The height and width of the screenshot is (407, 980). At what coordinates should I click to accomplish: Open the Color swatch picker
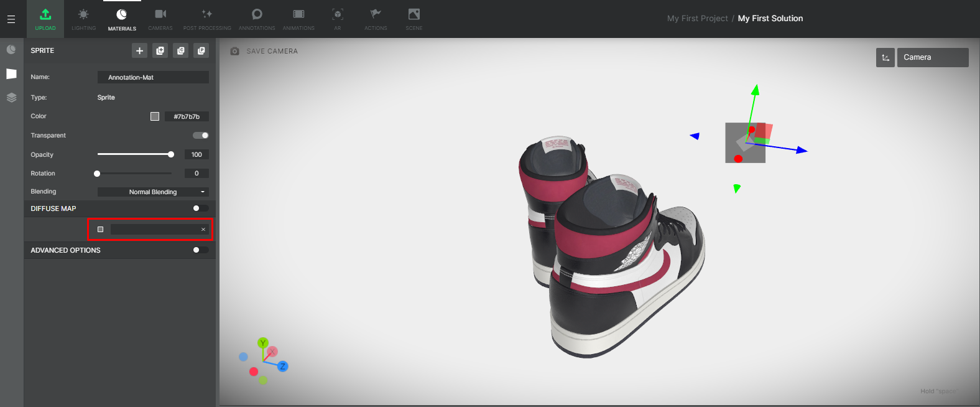click(155, 116)
